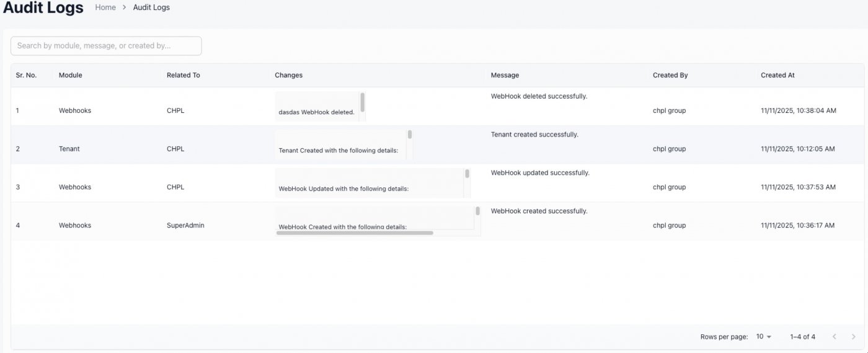
Task: Click vertical scrollbar in row 4 changes
Action: click(x=477, y=211)
